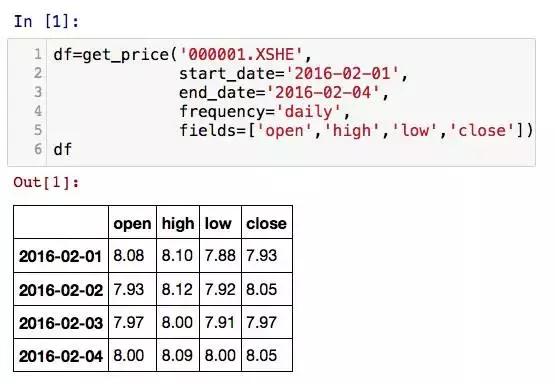Click the In [1] input prompt label
555x384 pixels.
46,21
